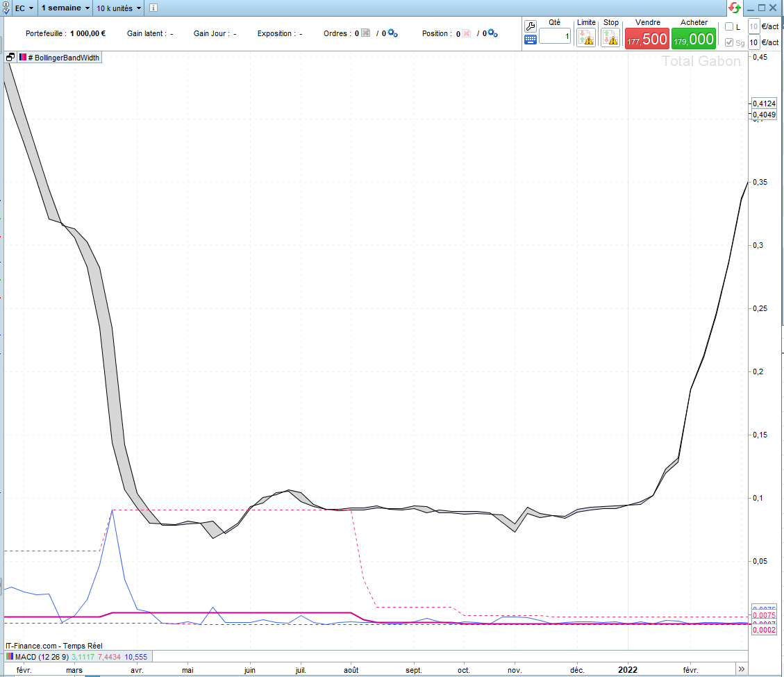Click the 0,4124 price axis label

pos(764,103)
